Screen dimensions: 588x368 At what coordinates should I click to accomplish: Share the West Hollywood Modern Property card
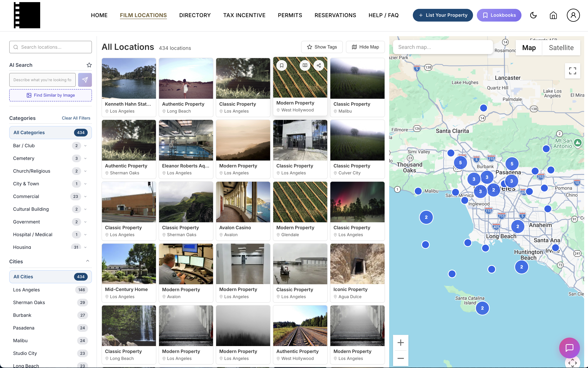[x=319, y=65]
